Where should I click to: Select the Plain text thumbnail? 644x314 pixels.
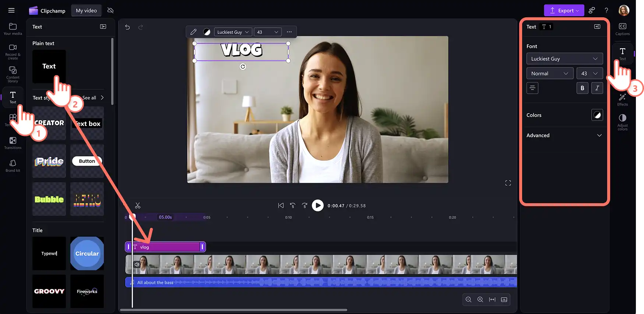click(49, 66)
